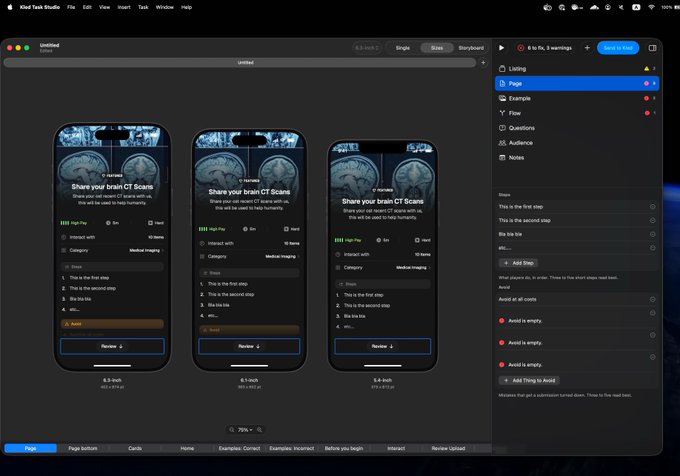Open the Notes section in the sidebar
Screen dimensions: 680x476
(x=577, y=157)
